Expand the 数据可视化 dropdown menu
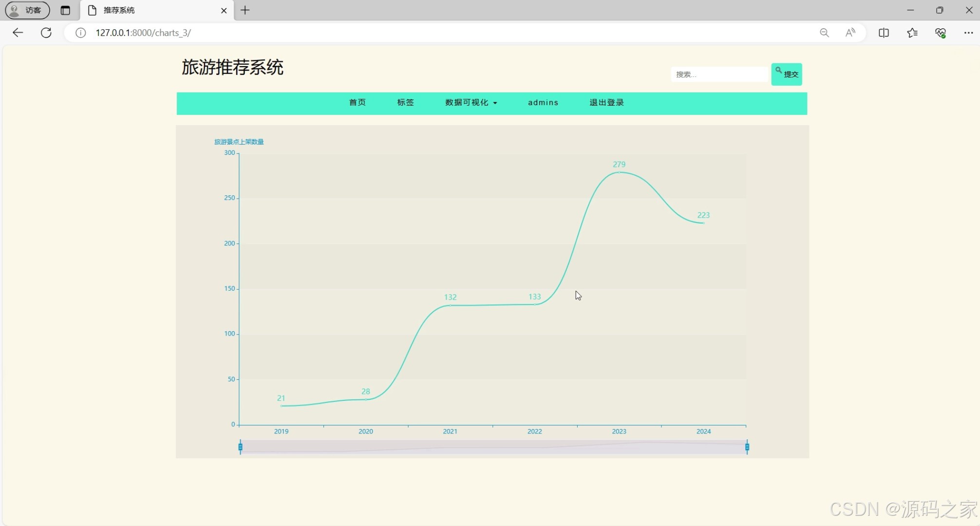This screenshot has width=980, height=526. 471,102
